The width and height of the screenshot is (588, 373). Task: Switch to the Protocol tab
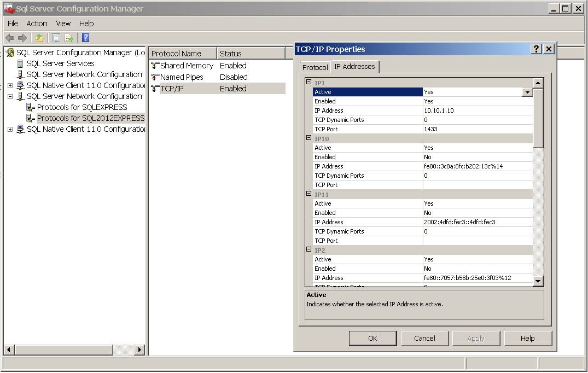315,67
